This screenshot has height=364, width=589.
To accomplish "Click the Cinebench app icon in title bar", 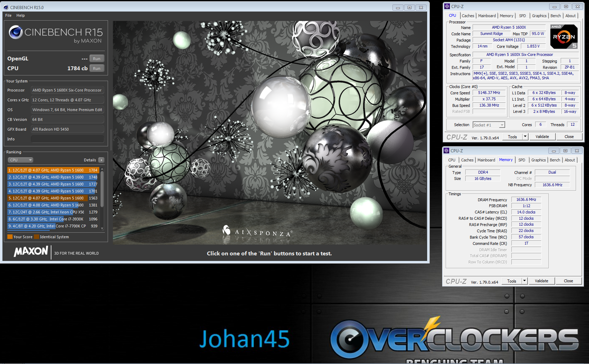I will (6, 7).
